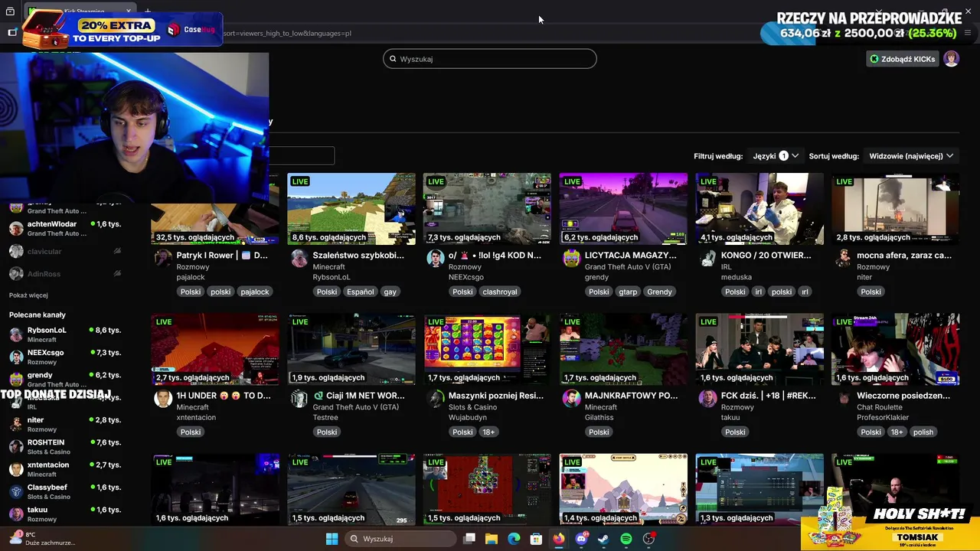Open Slots & Casino category on Wujabudyn's card

pos(472,407)
